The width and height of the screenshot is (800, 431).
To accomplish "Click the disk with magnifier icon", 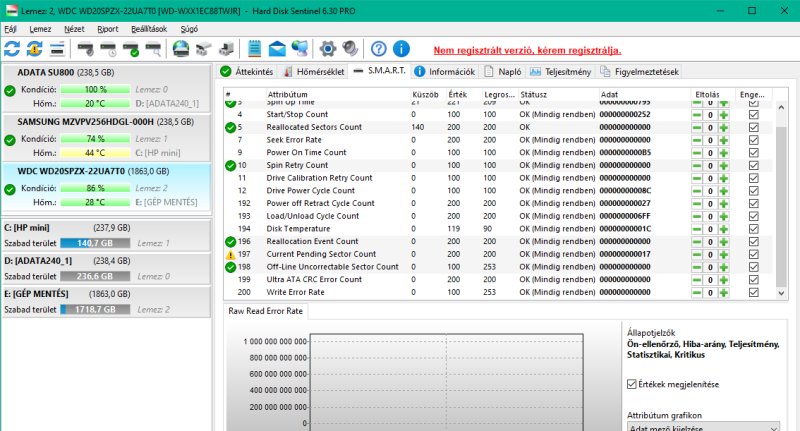I will pyautogui.click(x=154, y=49).
